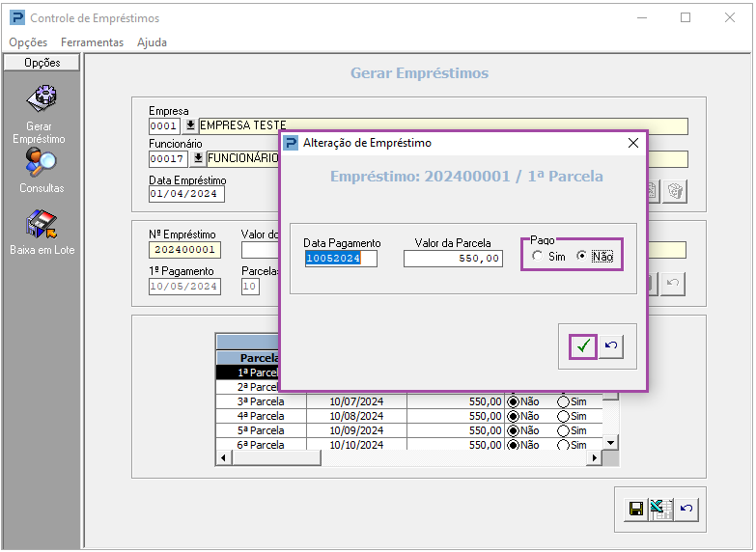
Task: Open the Gerar Empréstimo sidebar icon
Action: (x=42, y=98)
